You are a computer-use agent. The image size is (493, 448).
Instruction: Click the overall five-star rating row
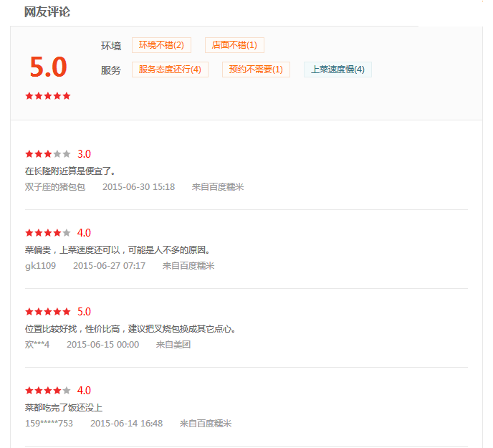[x=48, y=96]
